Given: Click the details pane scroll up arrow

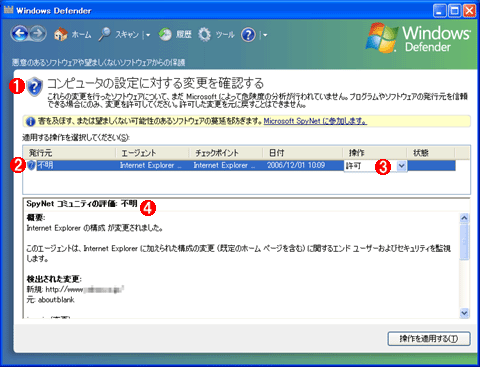Looking at the screenshot, I should [x=464, y=218].
